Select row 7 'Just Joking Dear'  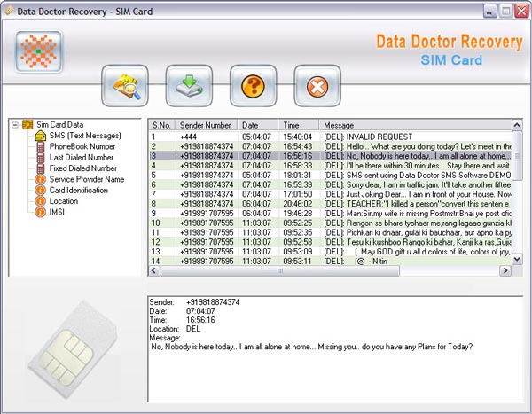[330, 194]
